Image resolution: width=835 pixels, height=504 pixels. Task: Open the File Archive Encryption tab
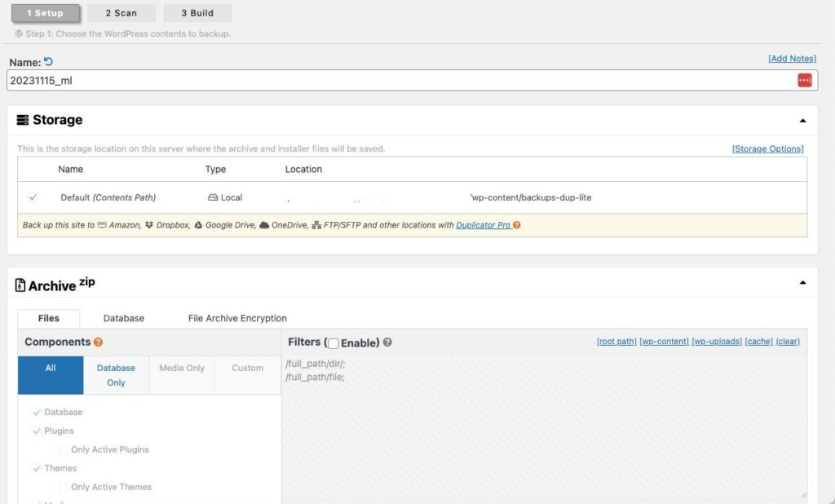click(x=237, y=318)
